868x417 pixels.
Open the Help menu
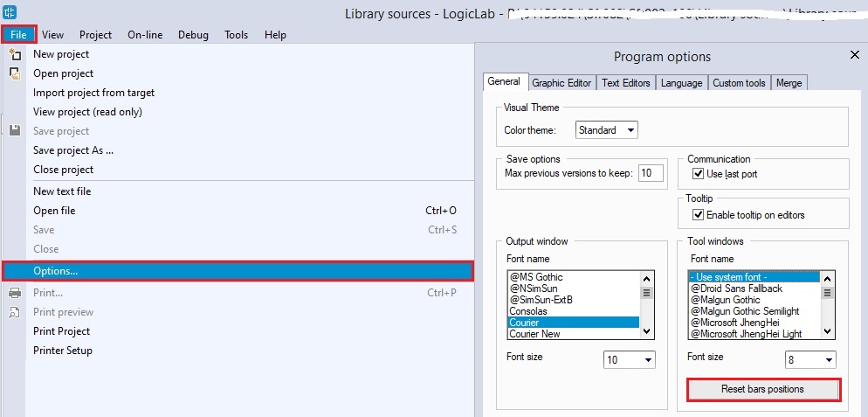click(275, 34)
